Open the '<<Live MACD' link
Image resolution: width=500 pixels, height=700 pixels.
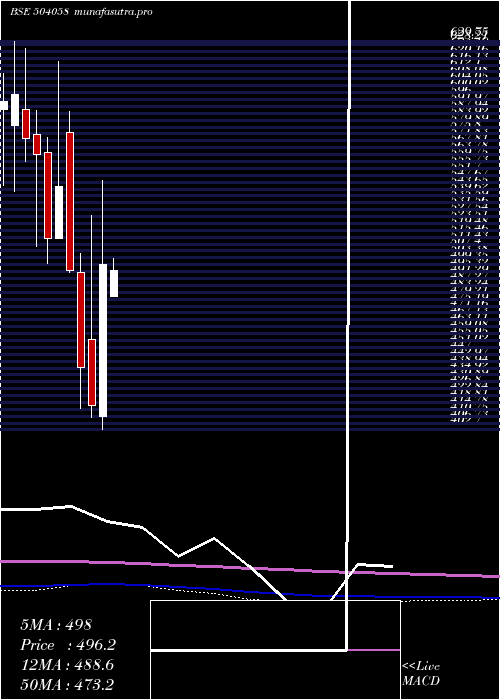pyautogui.click(x=421, y=674)
